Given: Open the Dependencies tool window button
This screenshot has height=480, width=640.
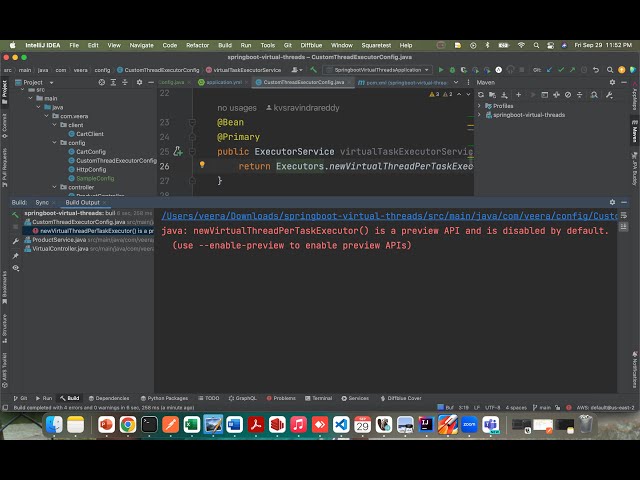Looking at the screenshot, I should [109, 398].
